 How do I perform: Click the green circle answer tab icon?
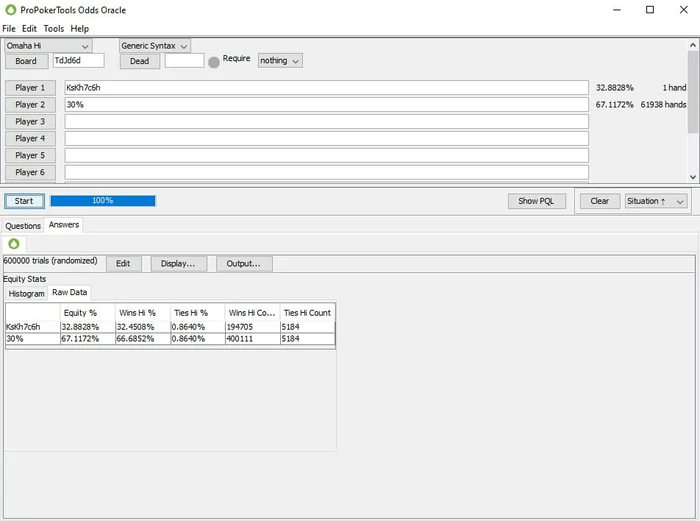point(14,244)
